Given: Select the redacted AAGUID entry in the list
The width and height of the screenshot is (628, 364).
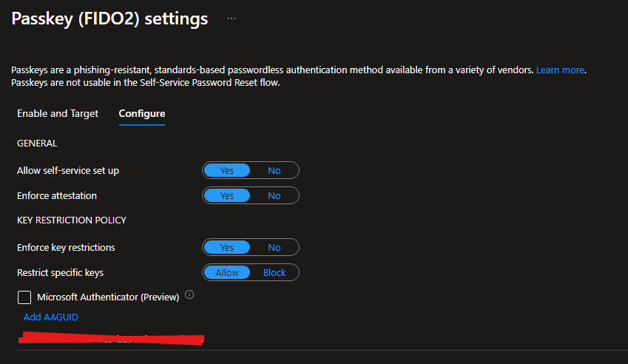Looking at the screenshot, I should point(111,340).
